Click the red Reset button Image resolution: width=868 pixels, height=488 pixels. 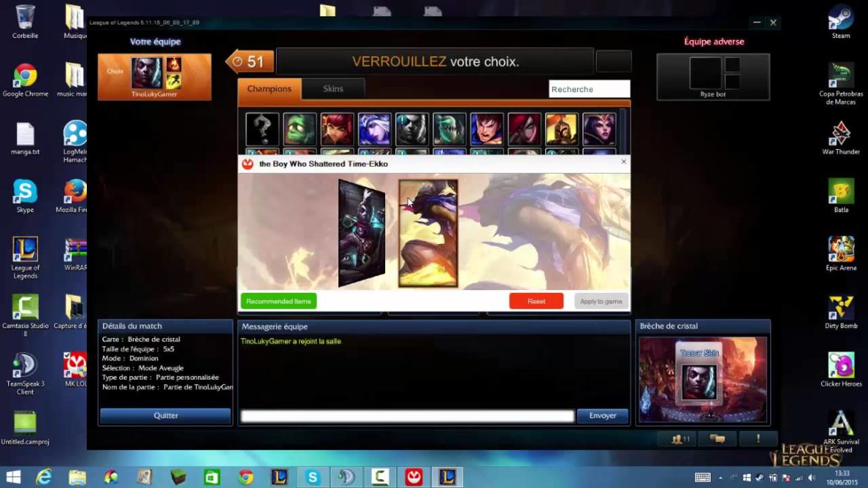point(536,301)
